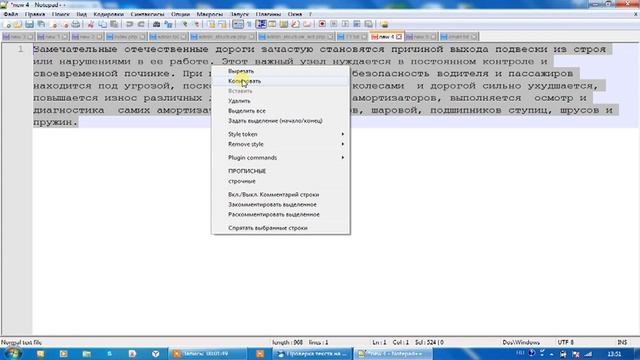640x360 pixels.
Task: Open the Плагины menu
Action: pos(268,14)
